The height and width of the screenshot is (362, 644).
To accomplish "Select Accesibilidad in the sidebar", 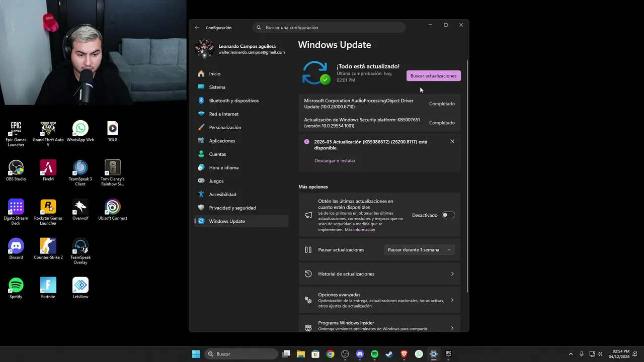I will click(242, 195).
